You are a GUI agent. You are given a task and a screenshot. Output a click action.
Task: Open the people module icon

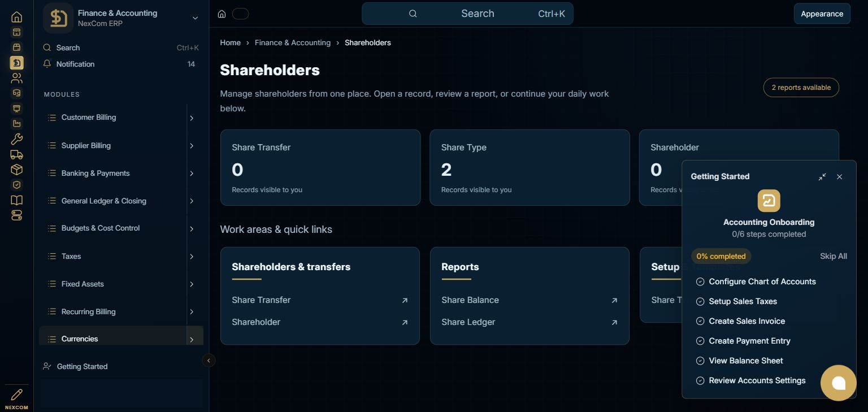pos(17,78)
